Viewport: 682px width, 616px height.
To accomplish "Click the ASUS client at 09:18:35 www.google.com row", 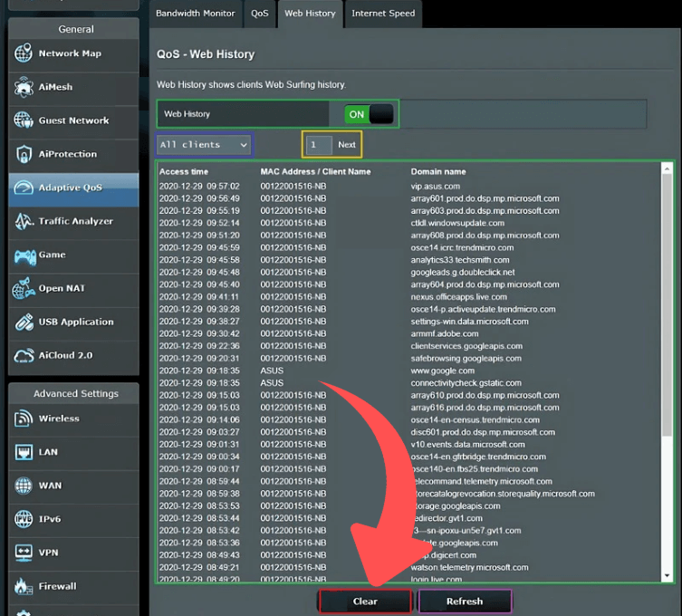I will 272,371.
